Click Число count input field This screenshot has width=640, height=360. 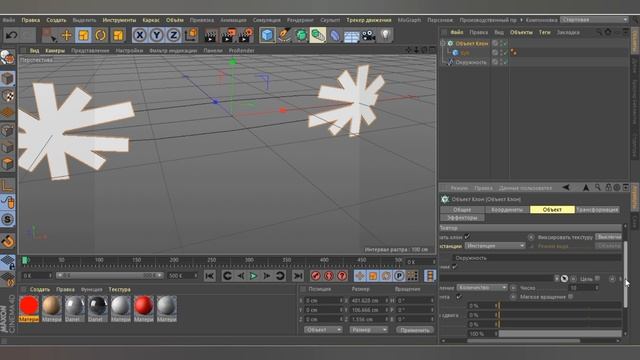click(584, 288)
